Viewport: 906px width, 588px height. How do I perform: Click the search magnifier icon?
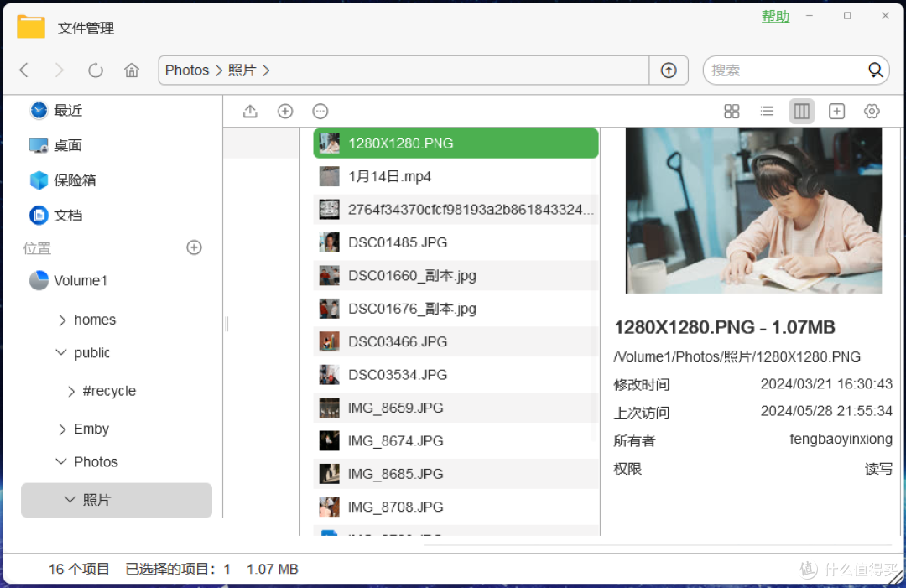point(875,70)
